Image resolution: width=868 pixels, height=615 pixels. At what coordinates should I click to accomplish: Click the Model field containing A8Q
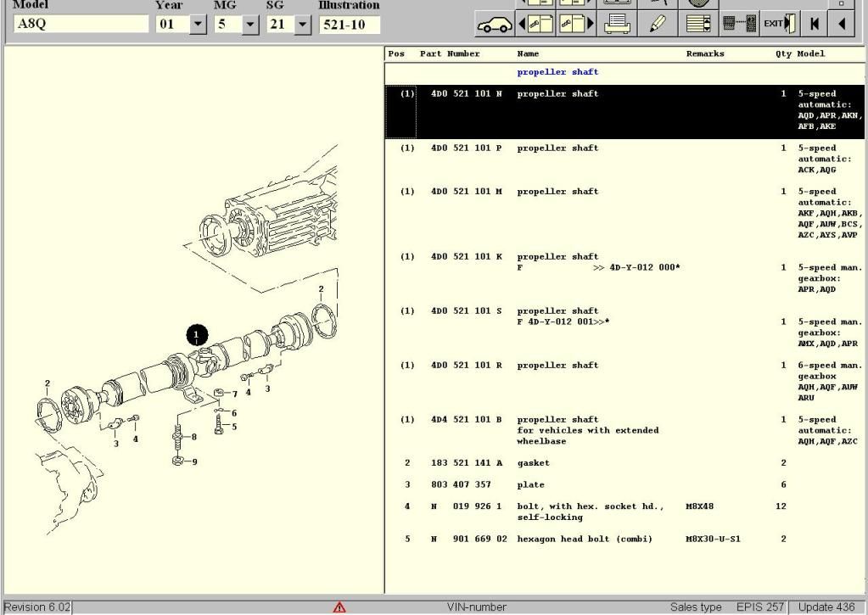pyautogui.click(x=81, y=24)
